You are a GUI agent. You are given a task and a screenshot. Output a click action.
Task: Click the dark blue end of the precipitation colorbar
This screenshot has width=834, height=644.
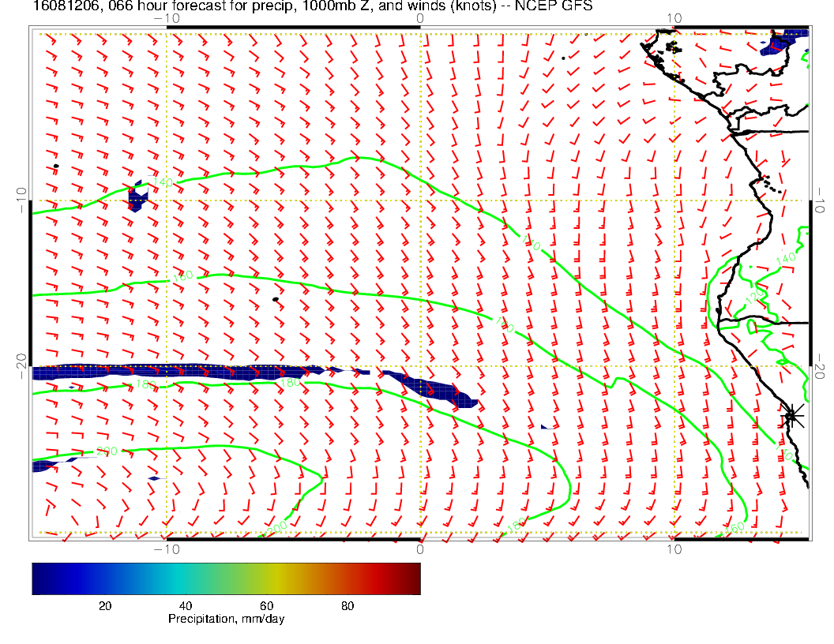pos(38,578)
